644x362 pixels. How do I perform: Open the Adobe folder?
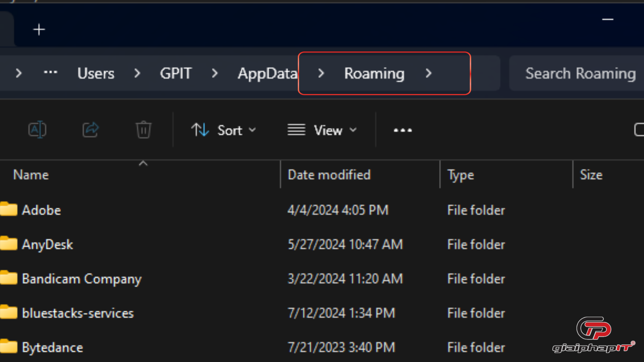click(41, 210)
